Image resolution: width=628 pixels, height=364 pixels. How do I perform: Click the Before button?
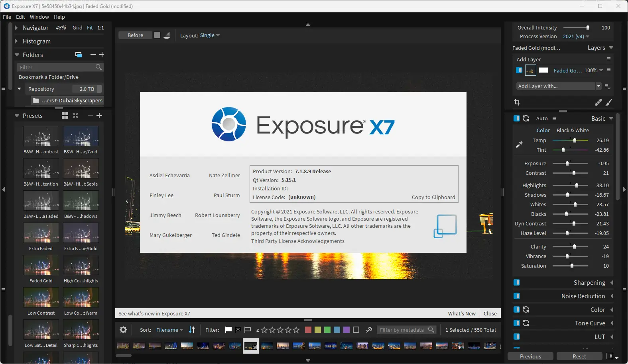135,35
